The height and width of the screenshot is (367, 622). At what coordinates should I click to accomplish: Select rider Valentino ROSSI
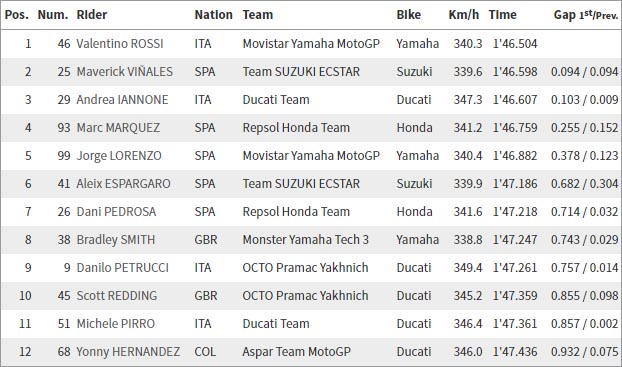pos(120,44)
